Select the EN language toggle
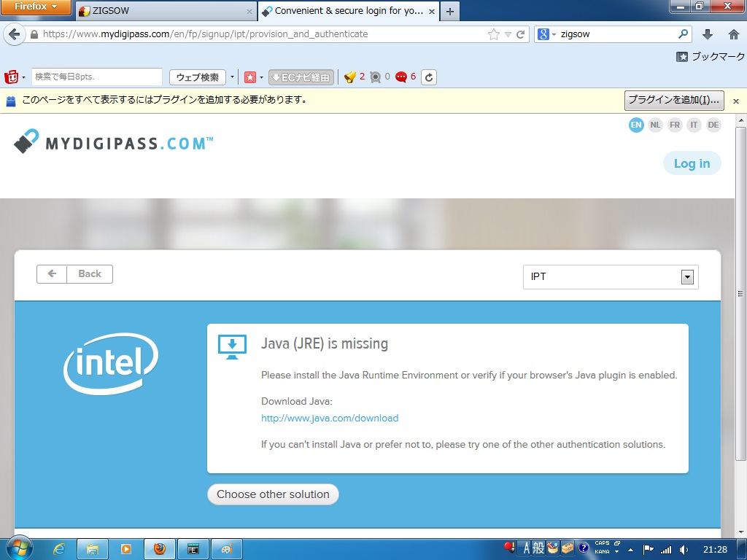Image resolution: width=747 pixels, height=560 pixels. click(636, 125)
